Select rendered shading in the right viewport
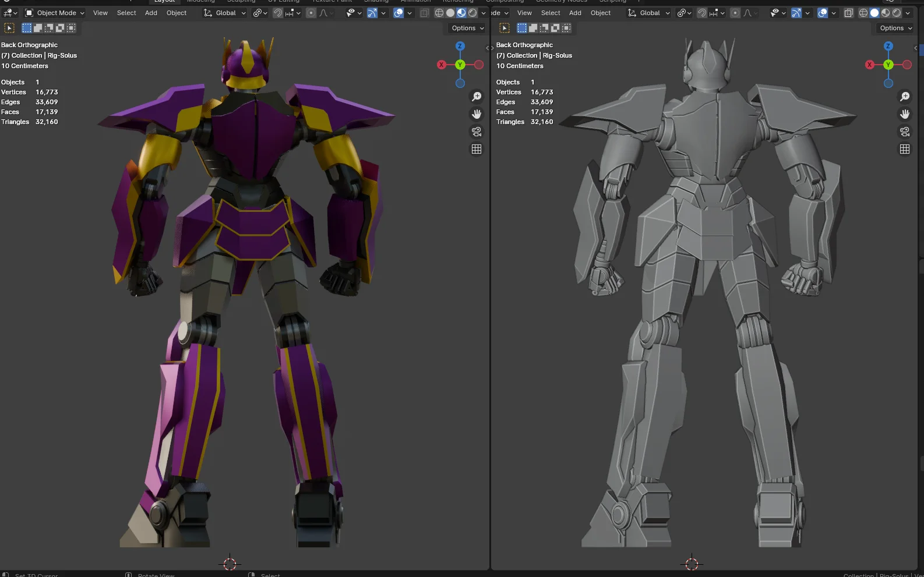This screenshot has height=577, width=924. pos(897,13)
